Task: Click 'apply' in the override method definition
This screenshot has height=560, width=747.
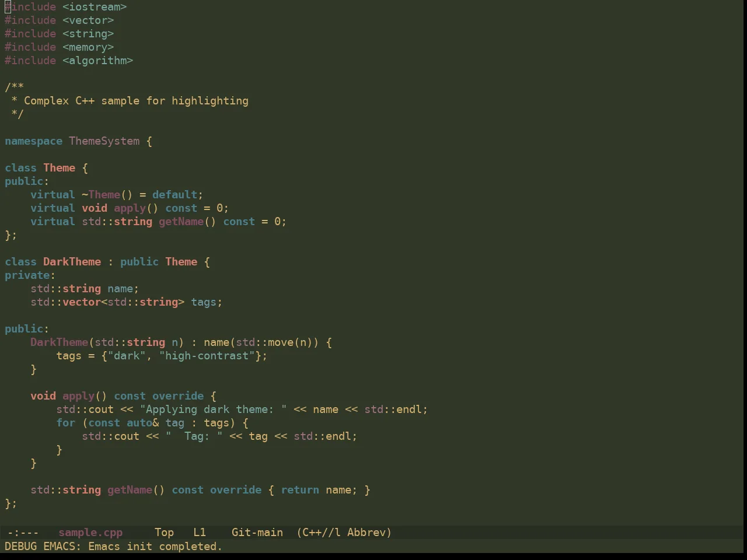Action: (78, 396)
